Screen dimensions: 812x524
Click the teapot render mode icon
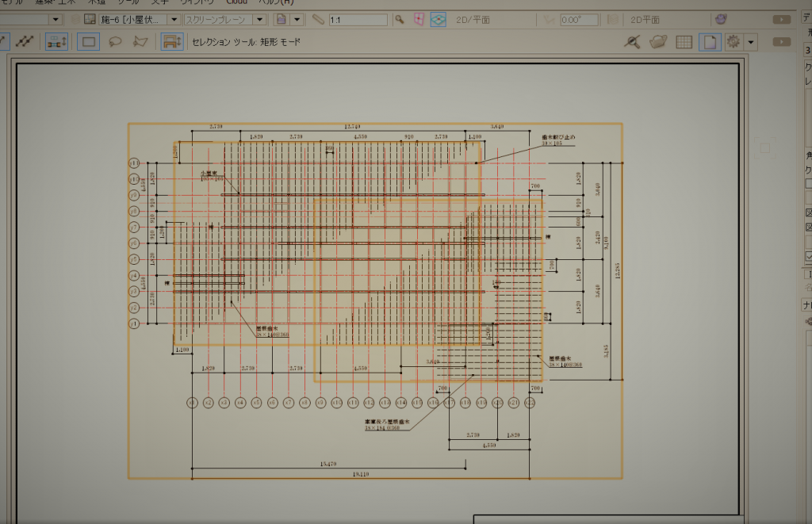pyautogui.click(x=658, y=42)
